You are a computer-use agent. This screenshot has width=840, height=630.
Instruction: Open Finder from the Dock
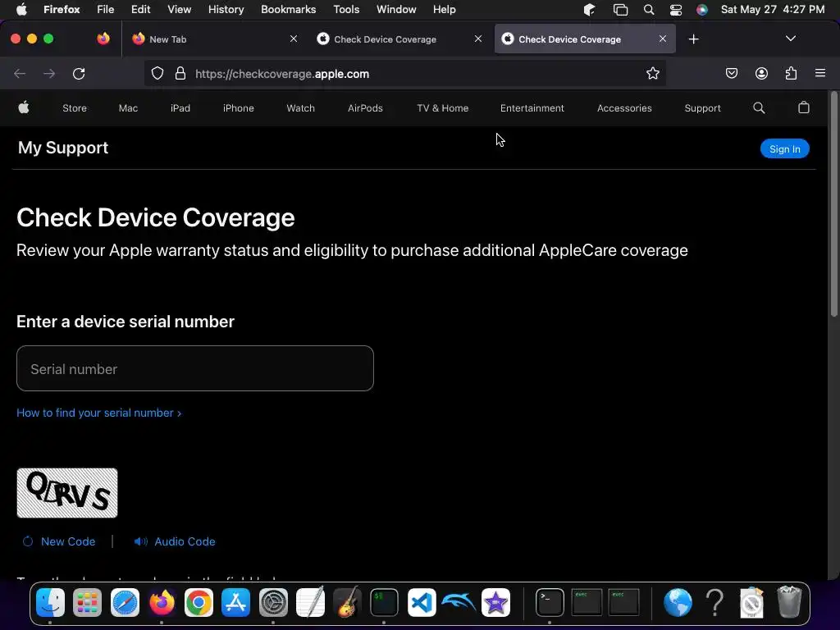point(50,603)
